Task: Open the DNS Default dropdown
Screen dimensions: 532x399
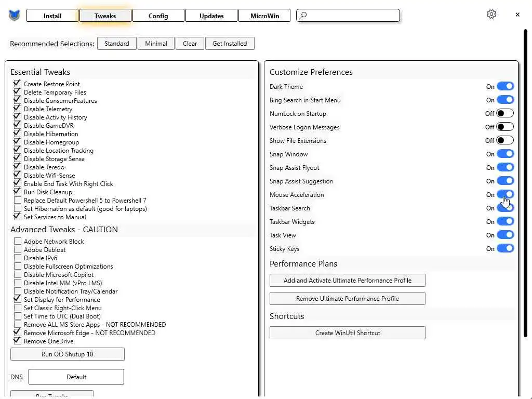Action: [x=76, y=377]
